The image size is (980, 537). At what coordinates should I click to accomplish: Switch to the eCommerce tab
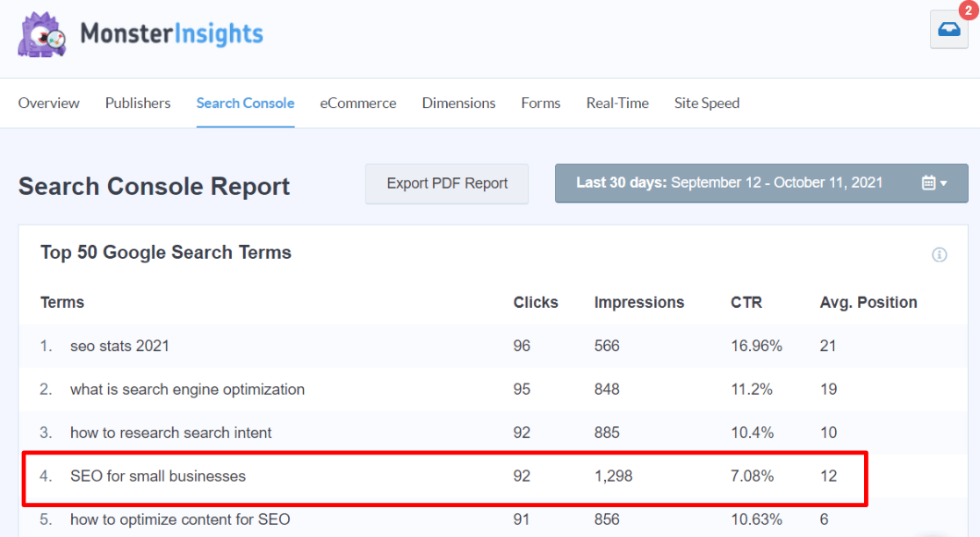point(358,103)
